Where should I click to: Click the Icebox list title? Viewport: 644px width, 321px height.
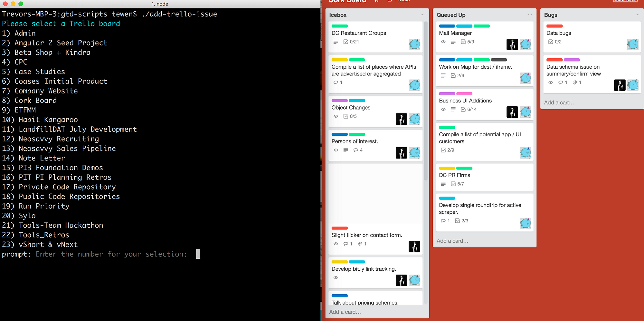click(x=338, y=15)
